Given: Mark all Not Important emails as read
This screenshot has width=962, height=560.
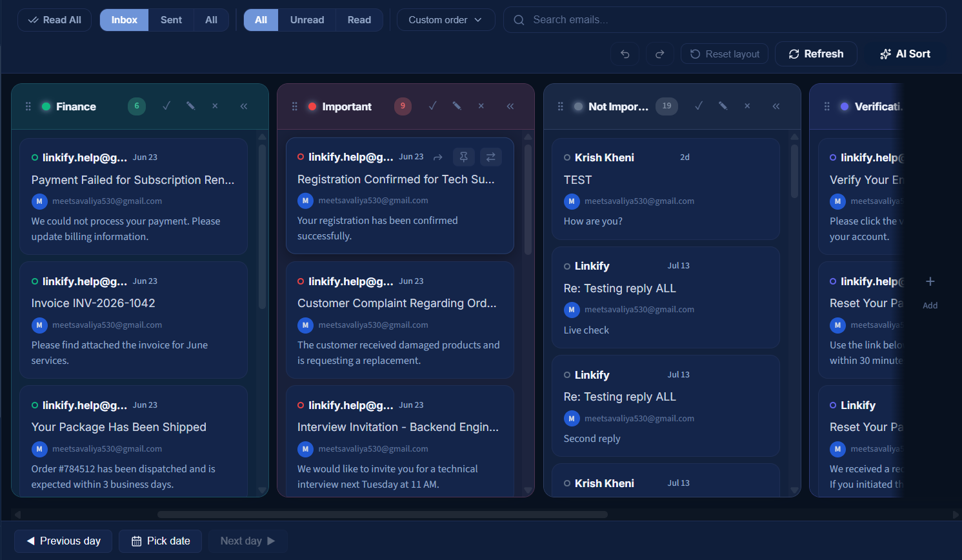Looking at the screenshot, I should (x=699, y=106).
